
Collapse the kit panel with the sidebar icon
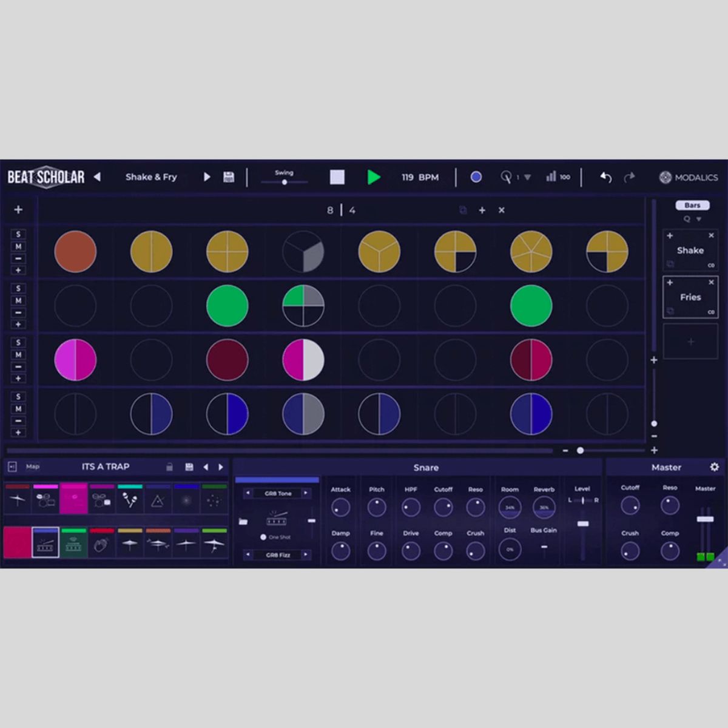coord(12,467)
